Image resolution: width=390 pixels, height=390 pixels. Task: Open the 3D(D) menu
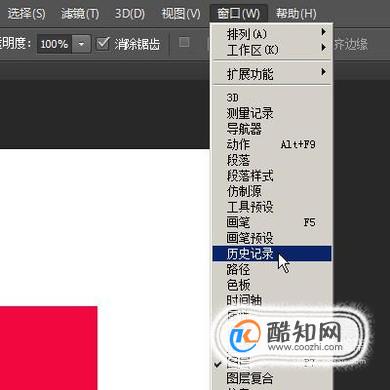coord(130,13)
